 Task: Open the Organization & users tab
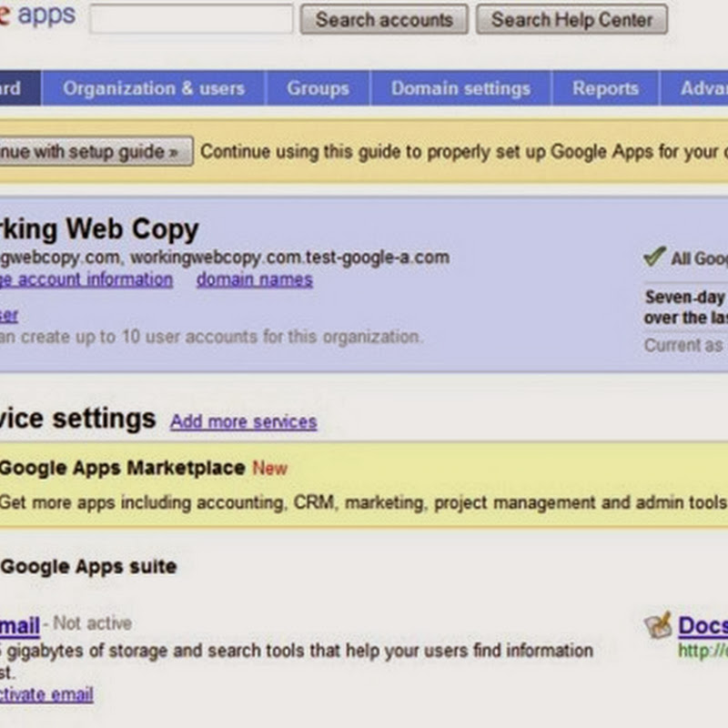(153, 88)
